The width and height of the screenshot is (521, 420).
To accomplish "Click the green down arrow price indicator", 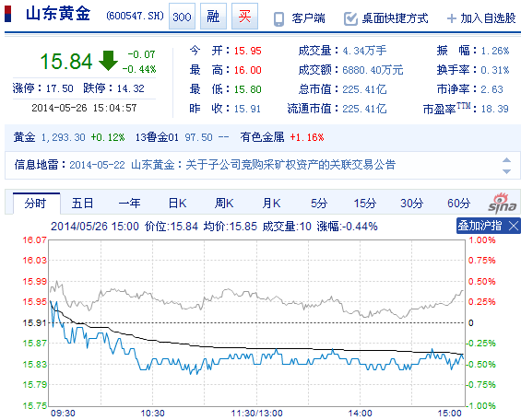I will pyautogui.click(x=108, y=61).
